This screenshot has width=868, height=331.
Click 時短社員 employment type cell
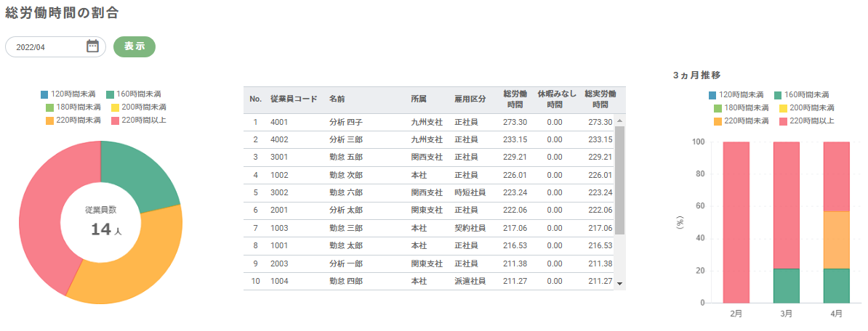click(x=470, y=193)
